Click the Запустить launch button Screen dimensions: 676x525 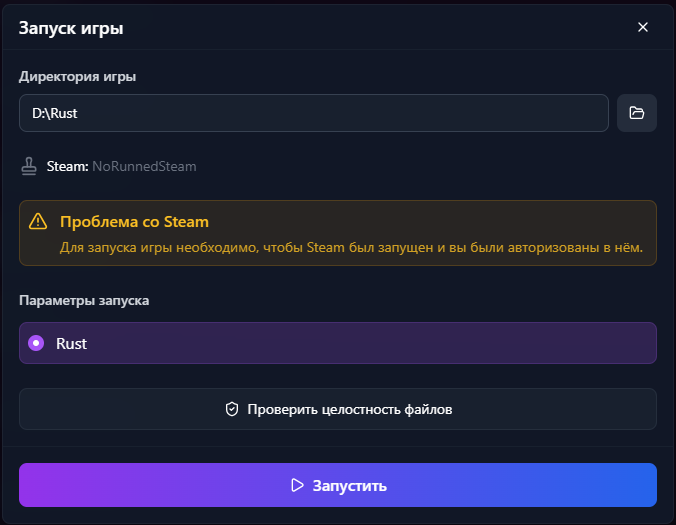[x=338, y=485]
